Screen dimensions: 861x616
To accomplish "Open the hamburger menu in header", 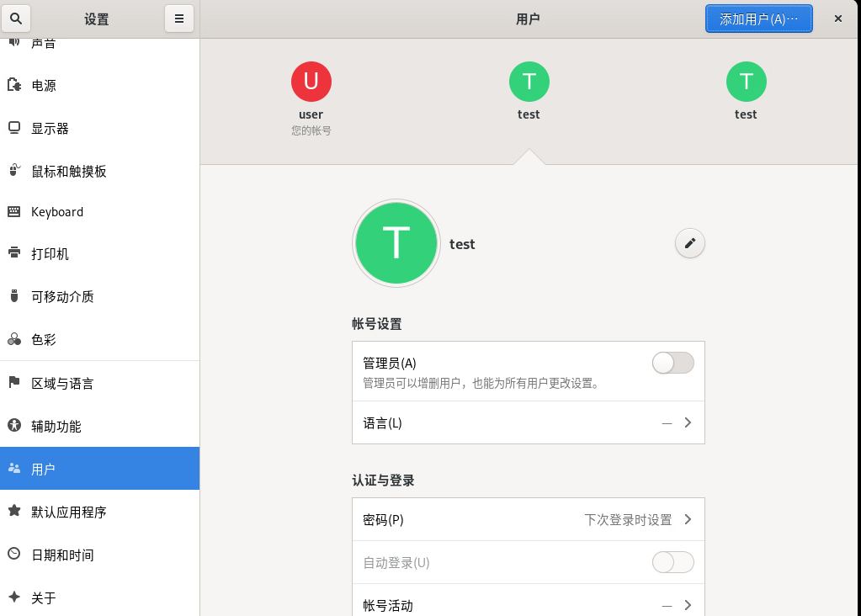I will 179,19.
